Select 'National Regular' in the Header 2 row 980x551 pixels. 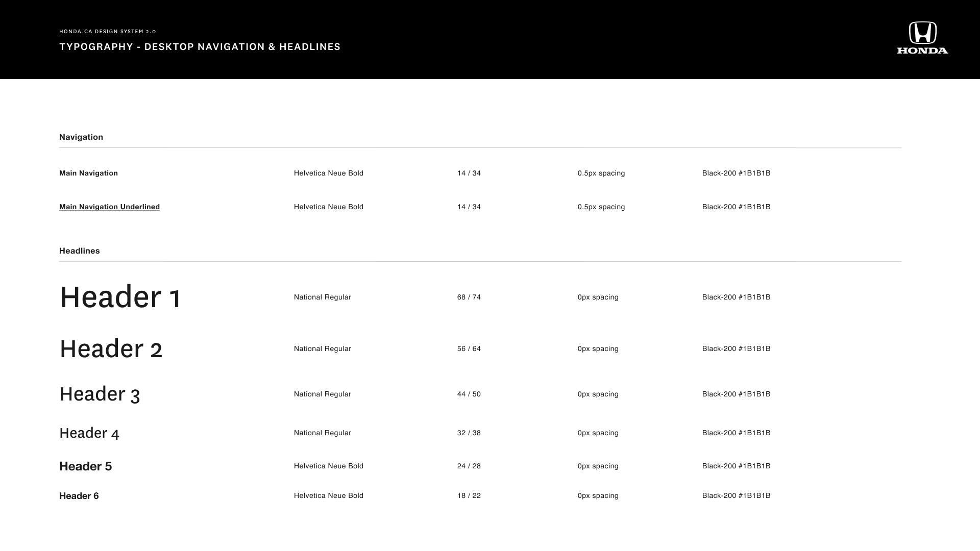tap(323, 349)
